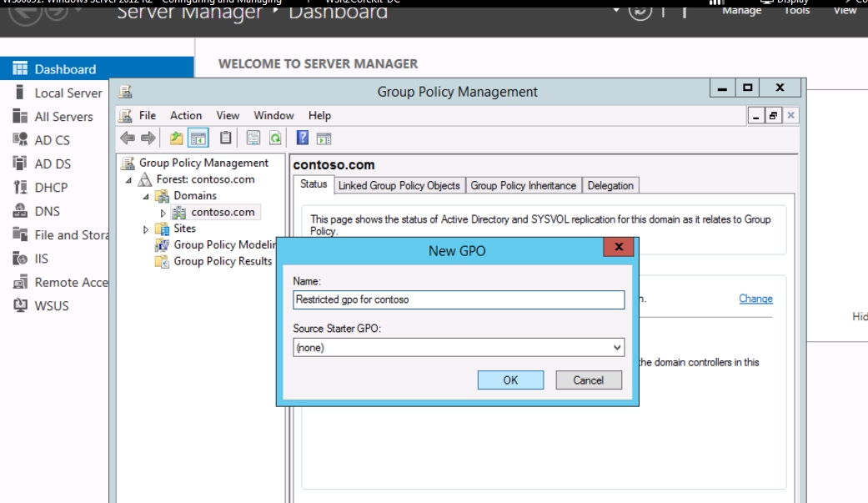Viewport: 868px width, 503px height.
Task: Click the Back arrow in the toolbar
Action: pyautogui.click(x=128, y=138)
